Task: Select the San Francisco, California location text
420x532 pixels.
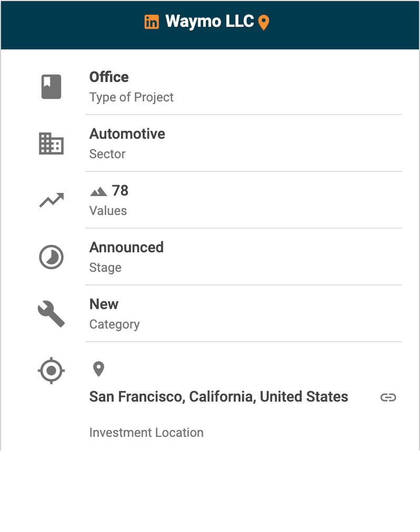Action: click(218, 397)
